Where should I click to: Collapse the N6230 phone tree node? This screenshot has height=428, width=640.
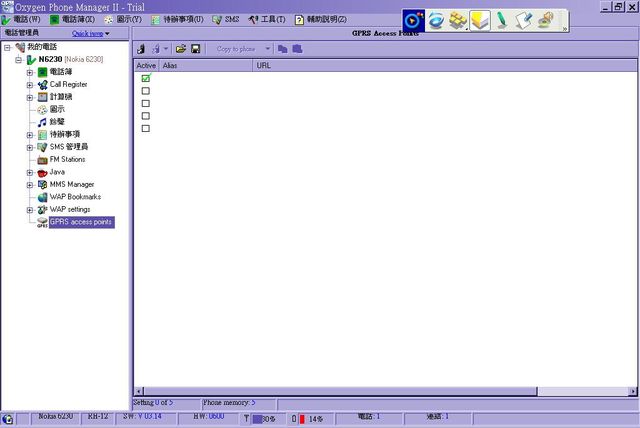[19, 60]
